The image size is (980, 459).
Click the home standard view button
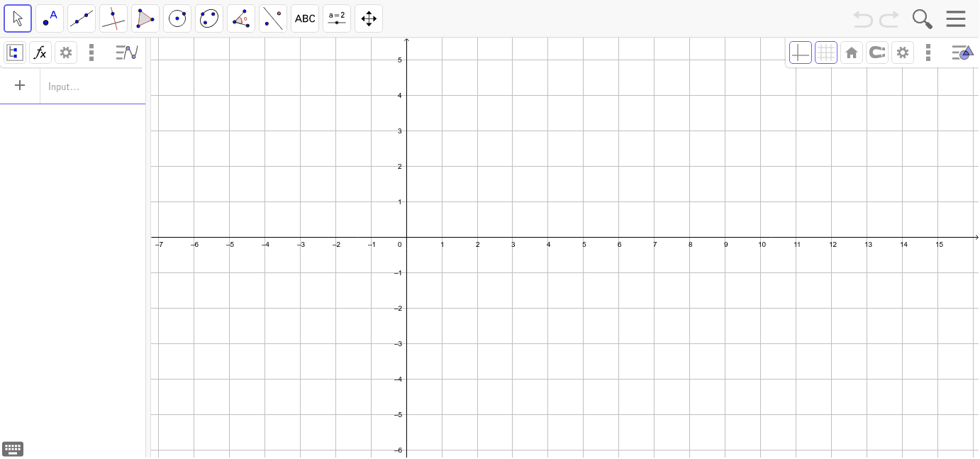tap(852, 52)
